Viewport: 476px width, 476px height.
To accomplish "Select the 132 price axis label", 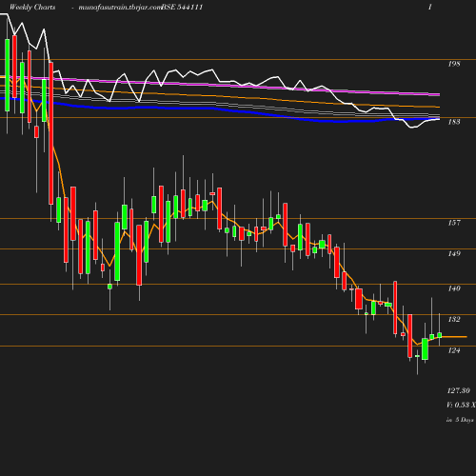I will pyautogui.click(x=454, y=319).
